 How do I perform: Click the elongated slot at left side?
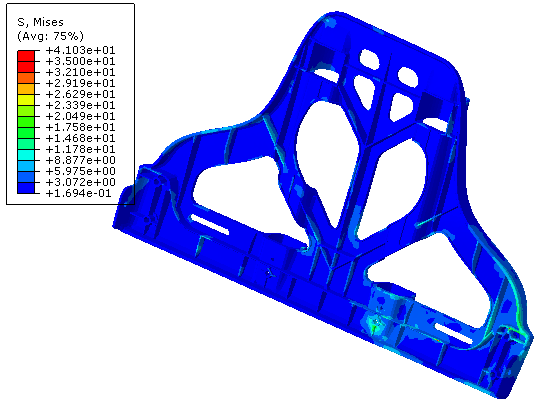210,224
